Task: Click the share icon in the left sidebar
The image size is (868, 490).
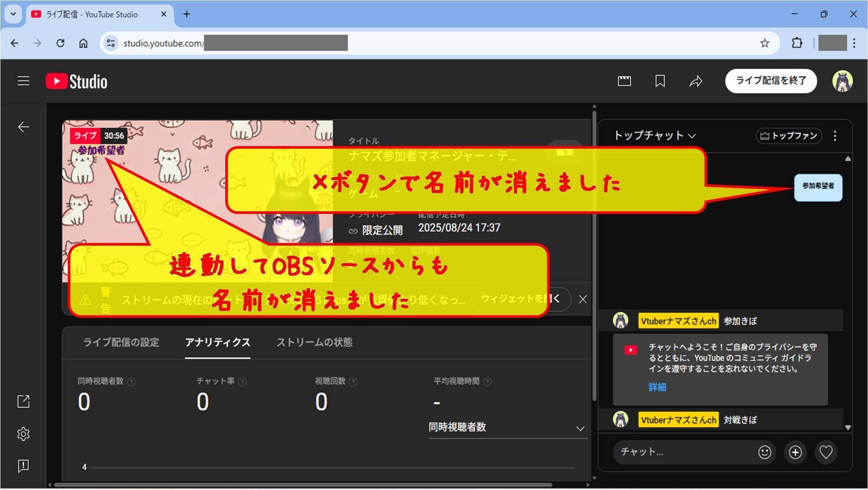Action: pyautogui.click(x=23, y=401)
